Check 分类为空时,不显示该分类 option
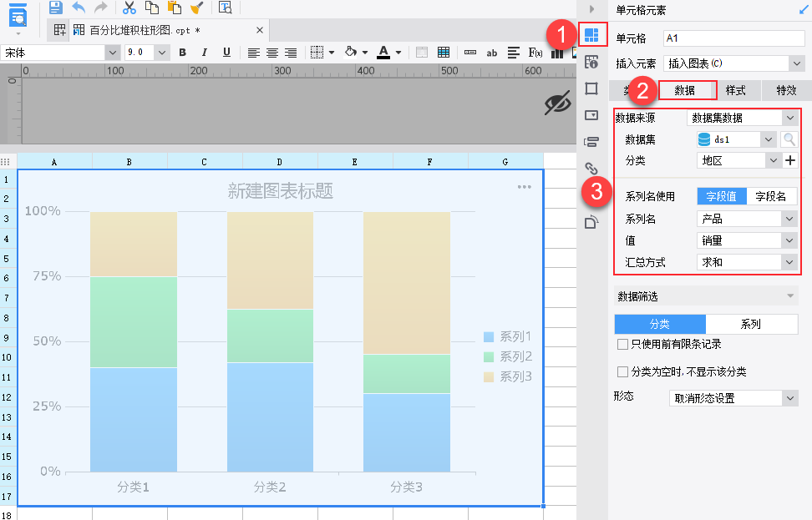 click(622, 371)
